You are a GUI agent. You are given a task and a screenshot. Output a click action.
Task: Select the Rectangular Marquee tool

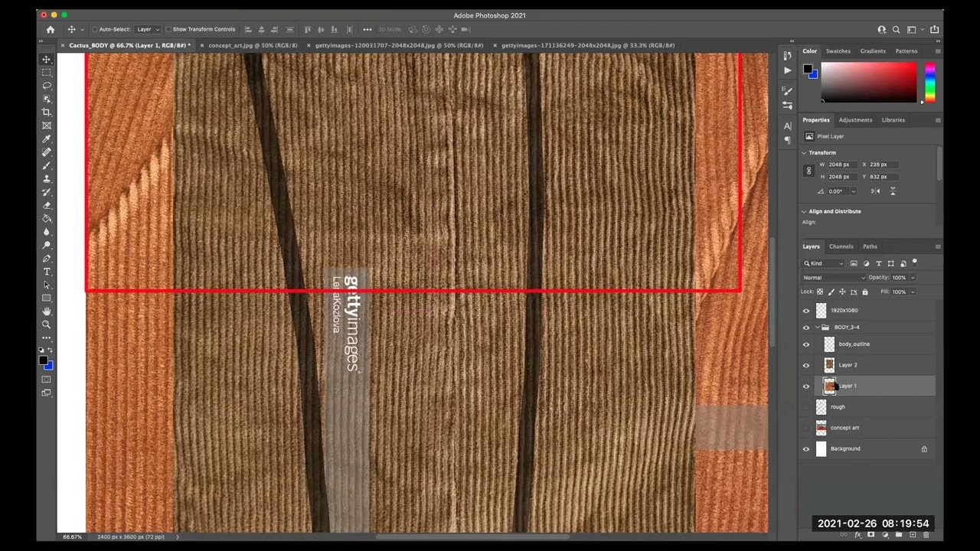click(x=47, y=72)
